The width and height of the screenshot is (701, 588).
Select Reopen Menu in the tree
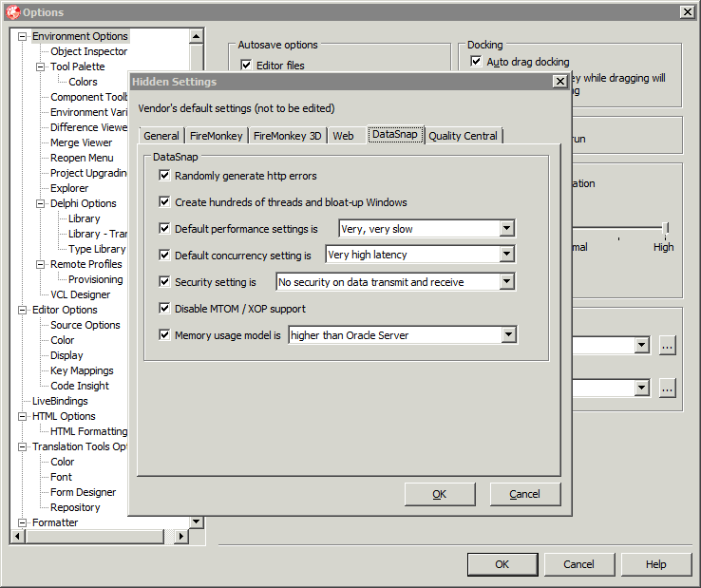(82, 158)
